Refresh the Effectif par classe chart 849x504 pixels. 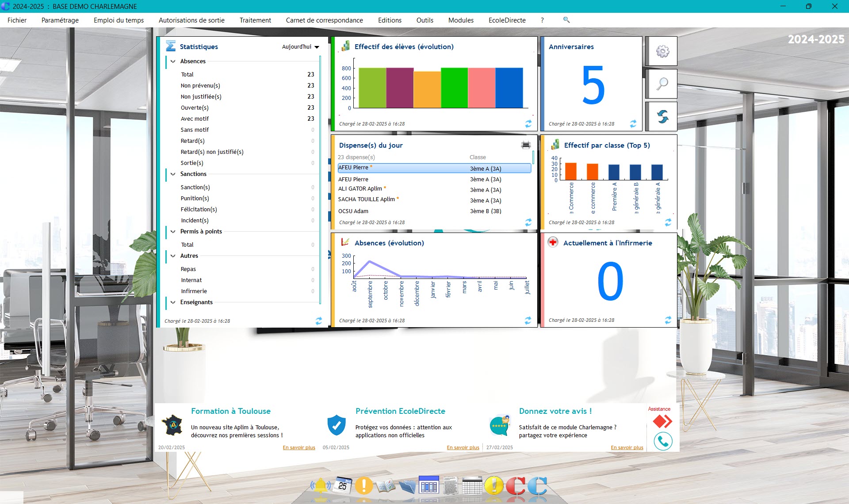tap(668, 222)
